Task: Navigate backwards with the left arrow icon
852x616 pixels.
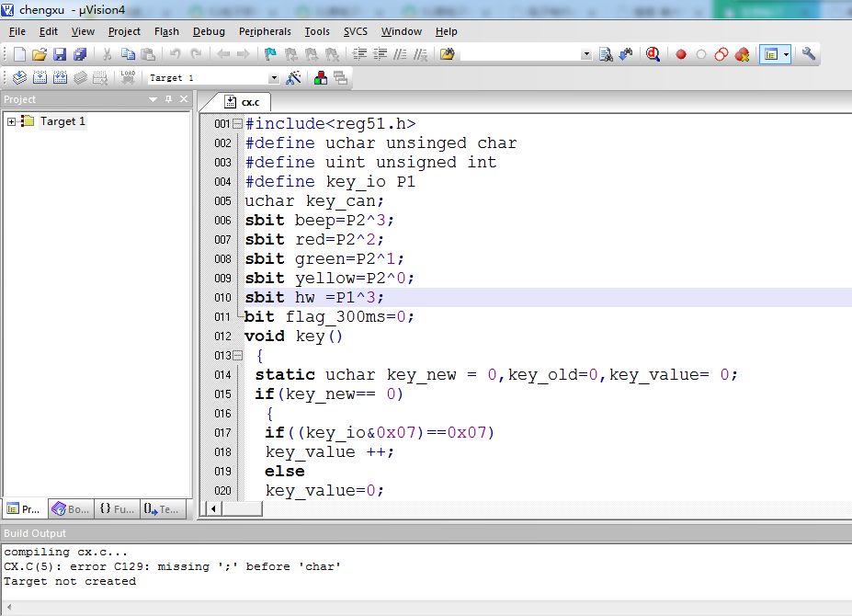Action: [x=223, y=54]
